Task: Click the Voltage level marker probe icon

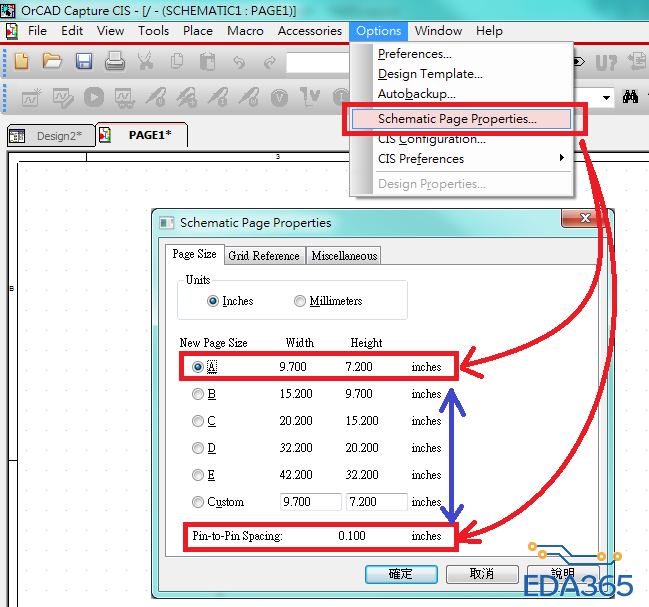Action: pos(156,98)
